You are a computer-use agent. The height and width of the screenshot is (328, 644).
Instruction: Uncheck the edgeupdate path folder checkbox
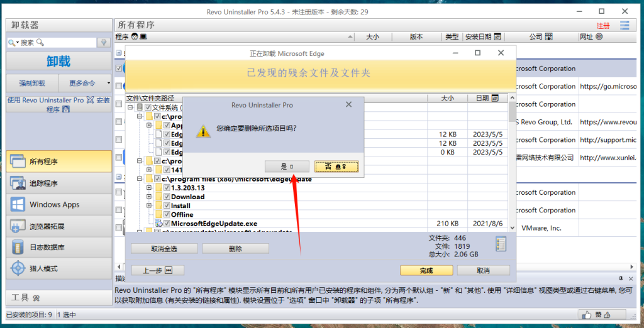[157, 179]
